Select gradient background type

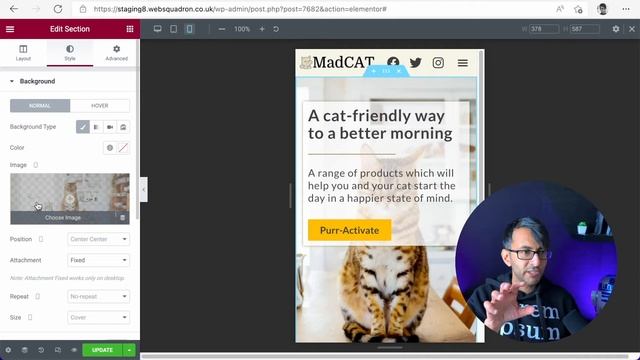point(96,127)
